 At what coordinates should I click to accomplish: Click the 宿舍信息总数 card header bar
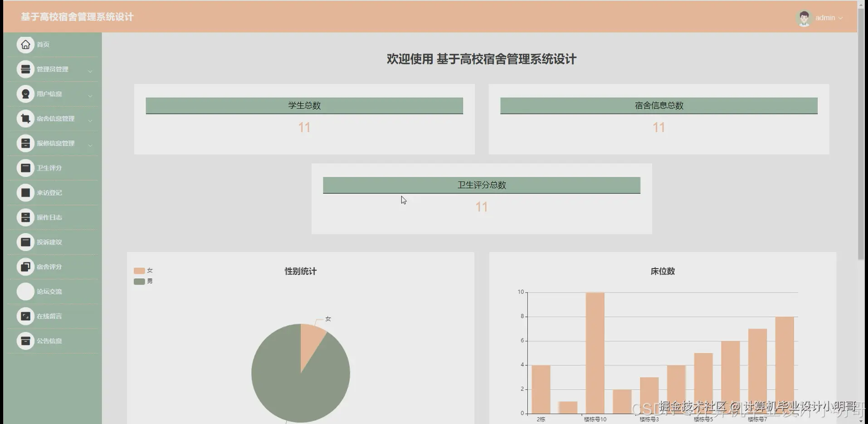pyautogui.click(x=659, y=106)
